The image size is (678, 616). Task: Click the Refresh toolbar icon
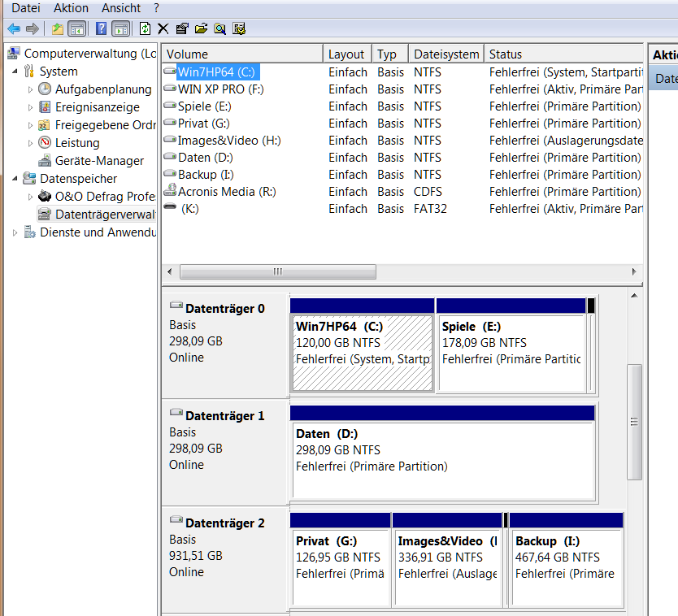(x=145, y=29)
